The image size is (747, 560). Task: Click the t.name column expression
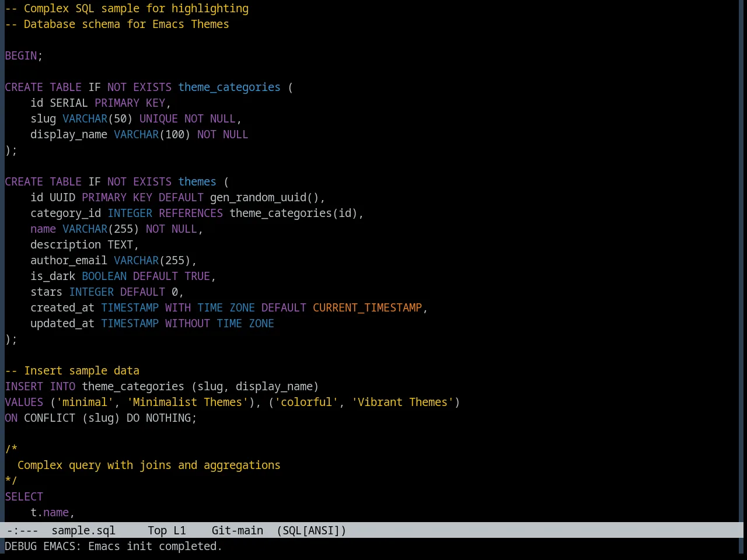(x=50, y=512)
